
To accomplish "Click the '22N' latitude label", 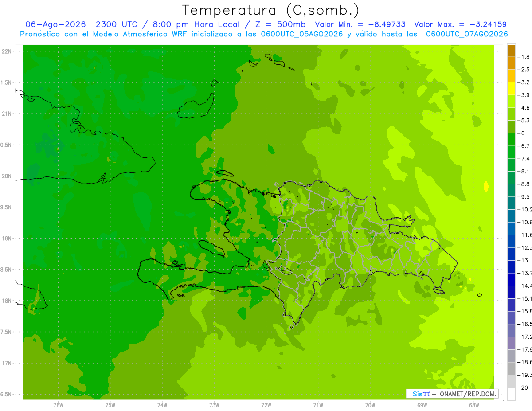I will 7,51.
